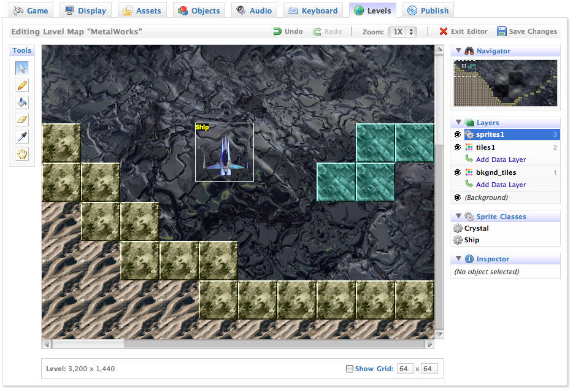The width and height of the screenshot is (573, 392).
Task: Select the eyedropper tool
Action: pyautogui.click(x=22, y=137)
